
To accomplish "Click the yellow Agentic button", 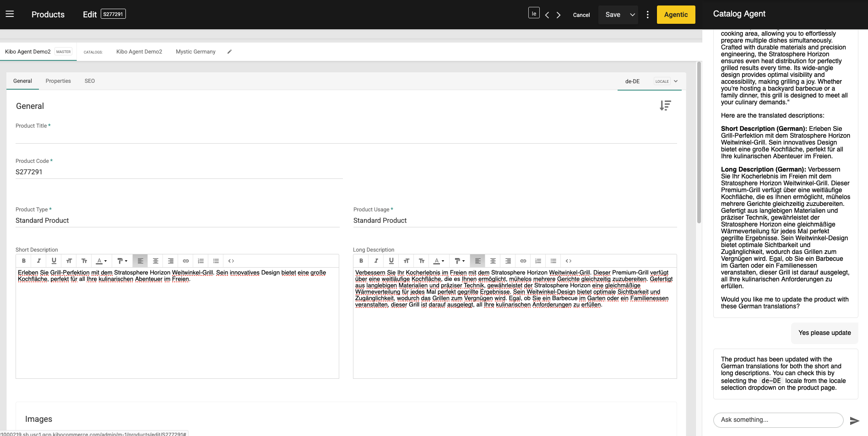I will tap(676, 15).
